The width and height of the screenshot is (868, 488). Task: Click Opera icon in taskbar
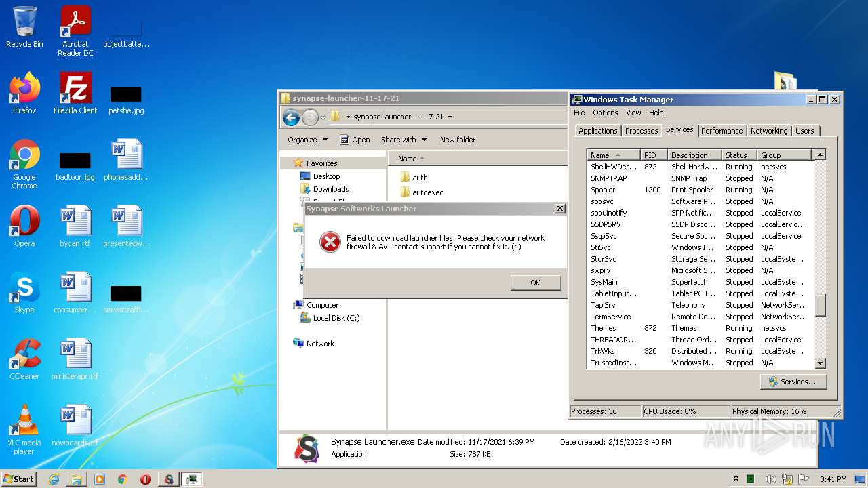pyautogui.click(x=145, y=479)
